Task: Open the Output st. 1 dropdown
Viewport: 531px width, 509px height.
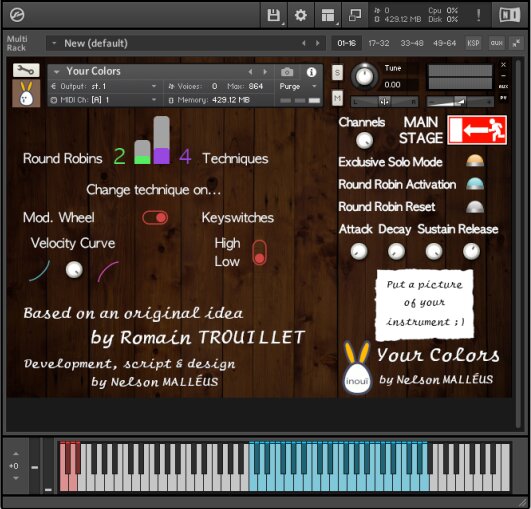Action: (104, 86)
